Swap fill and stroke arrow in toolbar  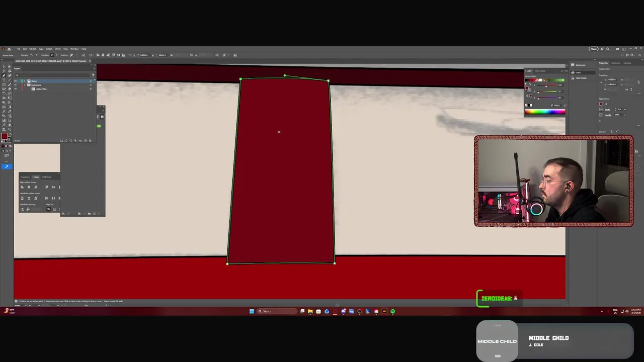(x=11, y=134)
